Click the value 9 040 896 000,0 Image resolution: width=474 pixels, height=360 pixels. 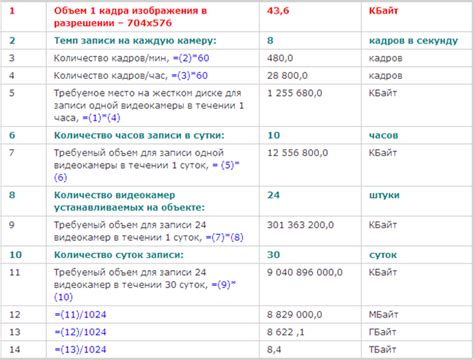click(x=305, y=272)
